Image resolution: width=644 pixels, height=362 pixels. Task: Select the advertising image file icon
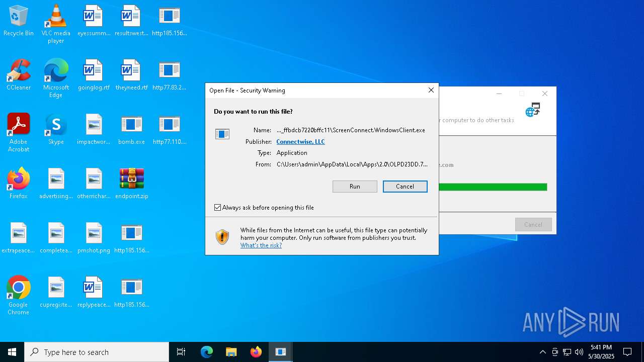click(56, 184)
